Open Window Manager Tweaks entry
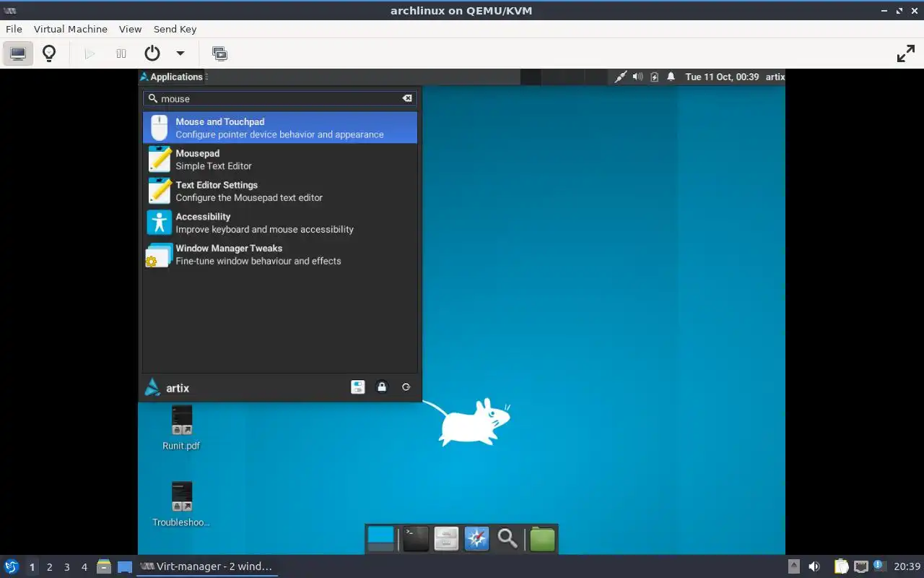 pos(280,254)
